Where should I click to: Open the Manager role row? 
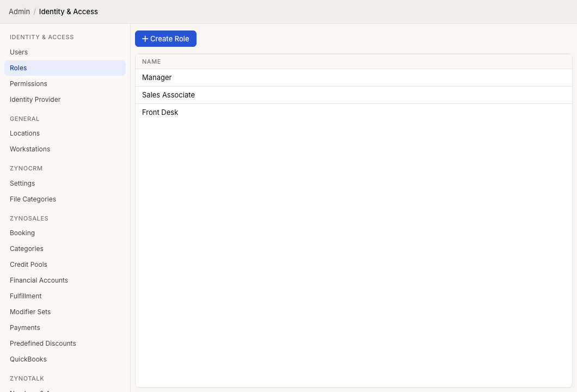354,78
